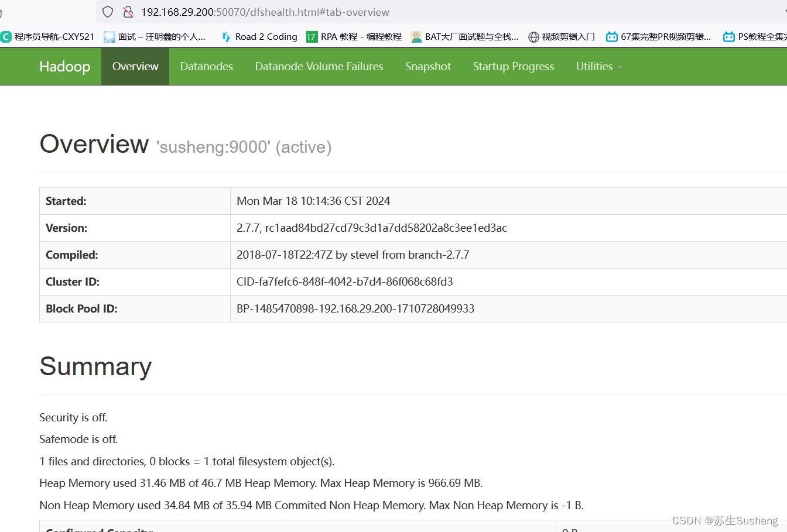787x532 pixels.
Task: Click the Compiled value by stevel
Action: pyautogui.click(x=353, y=255)
